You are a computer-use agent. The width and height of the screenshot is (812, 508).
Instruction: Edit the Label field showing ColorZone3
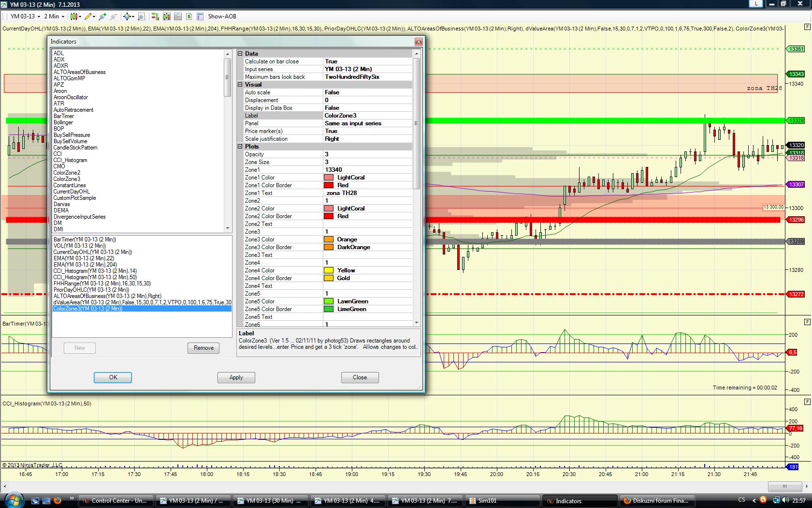click(x=368, y=116)
